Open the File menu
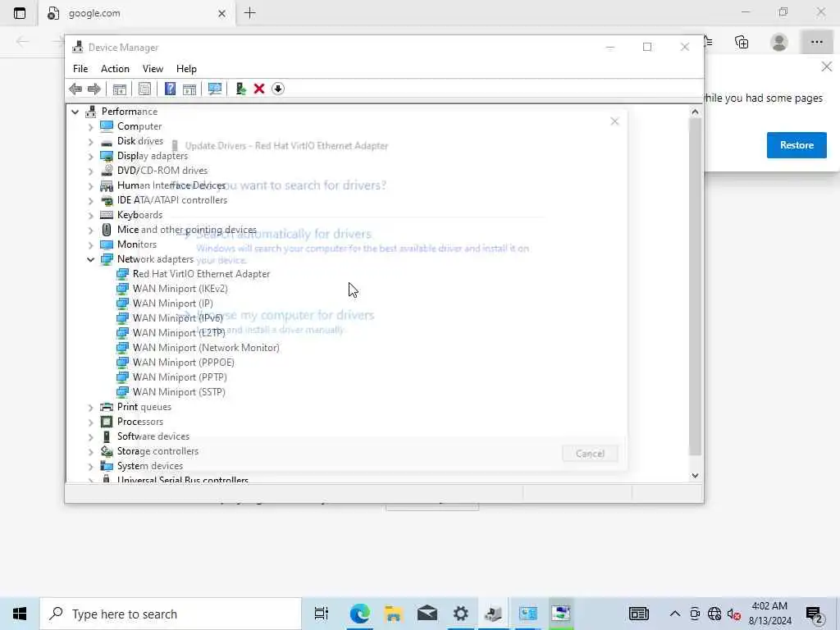This screenshot has width=840, height=630. (80, 69)
